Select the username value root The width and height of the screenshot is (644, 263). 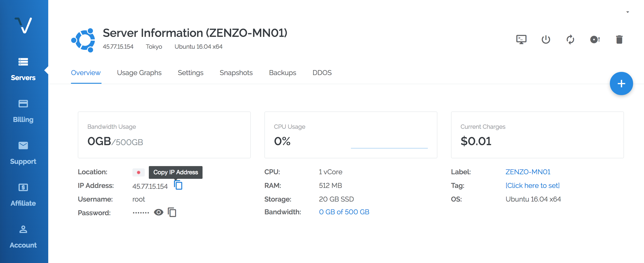click(139, 199)
